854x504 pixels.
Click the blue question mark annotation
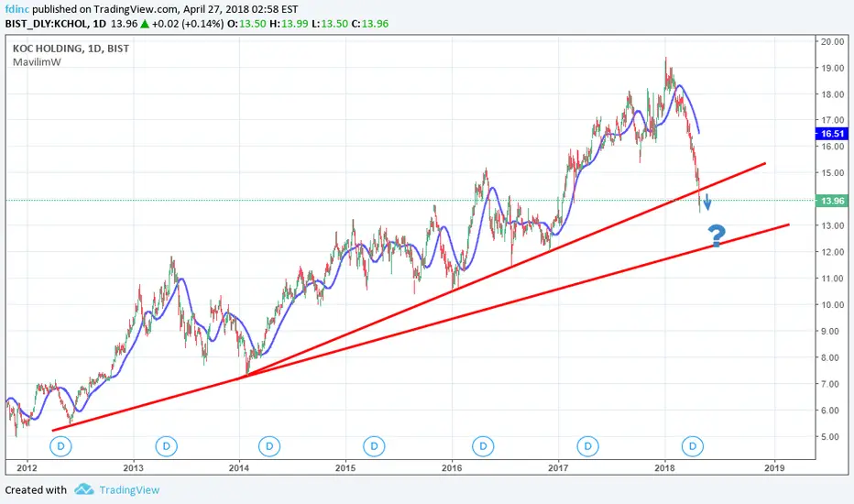pos(717,236)
